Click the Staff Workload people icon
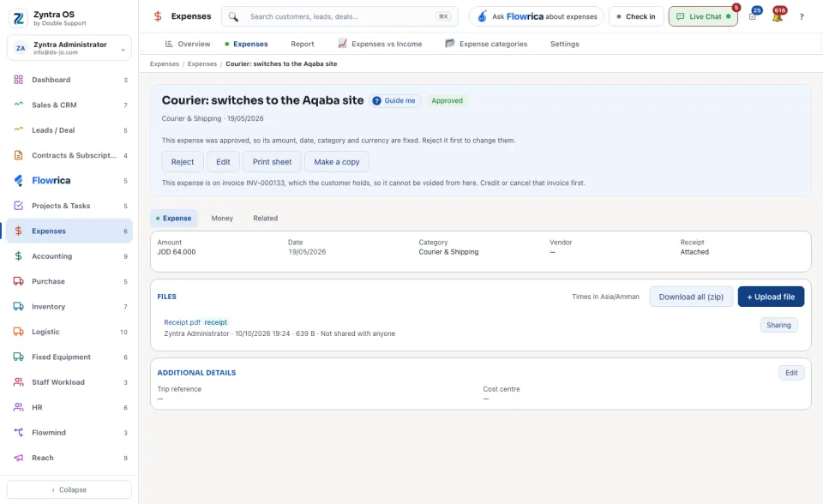This screenshot has height=504, width=823. click(18, 381)
